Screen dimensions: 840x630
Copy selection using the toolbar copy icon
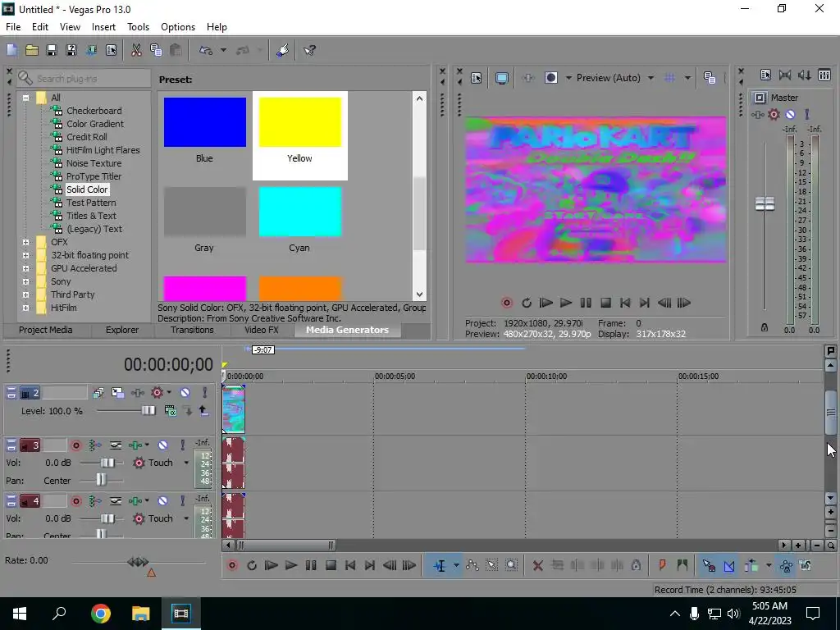[156, 50]
